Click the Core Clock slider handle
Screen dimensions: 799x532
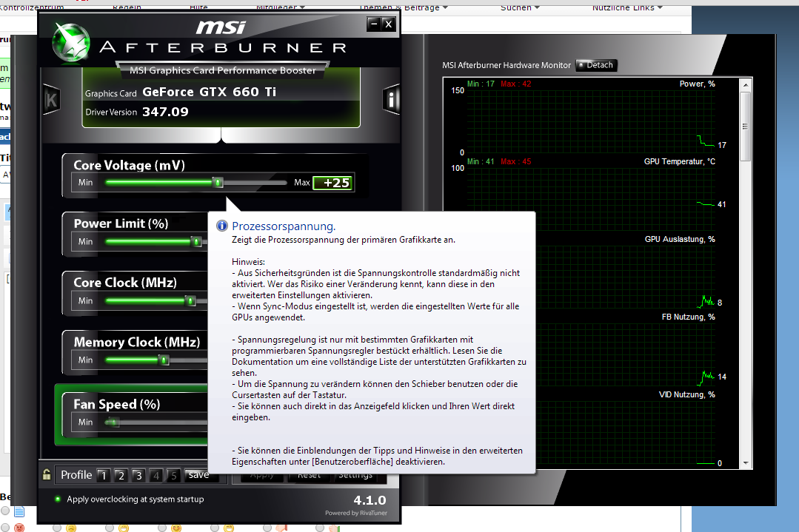(190, 300)
